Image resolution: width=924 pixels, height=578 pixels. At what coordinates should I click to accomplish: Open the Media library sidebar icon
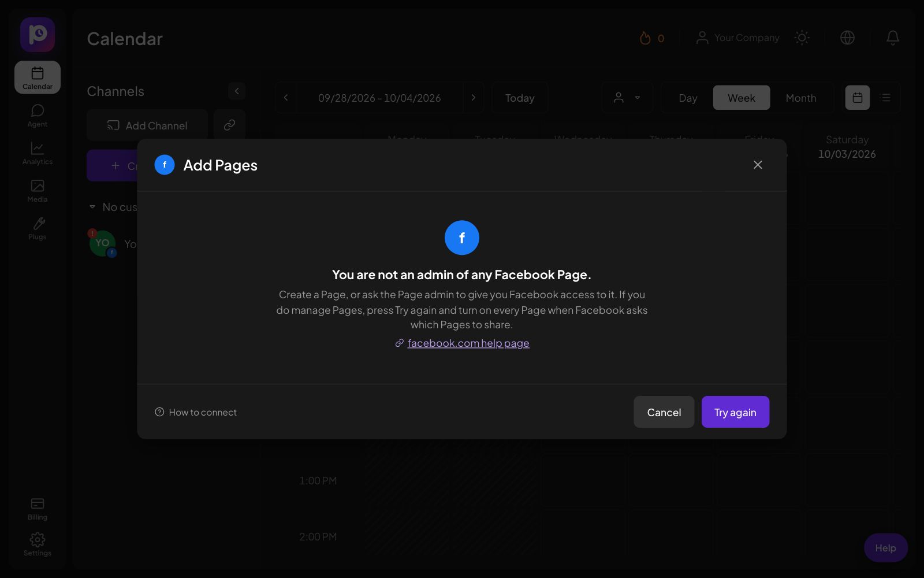[x=38, y=191]
